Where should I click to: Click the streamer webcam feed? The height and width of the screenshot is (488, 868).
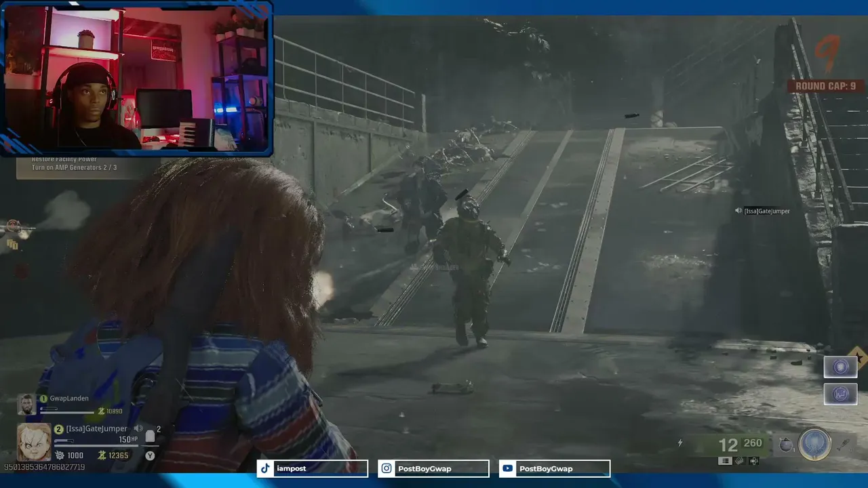coord(138,77)
